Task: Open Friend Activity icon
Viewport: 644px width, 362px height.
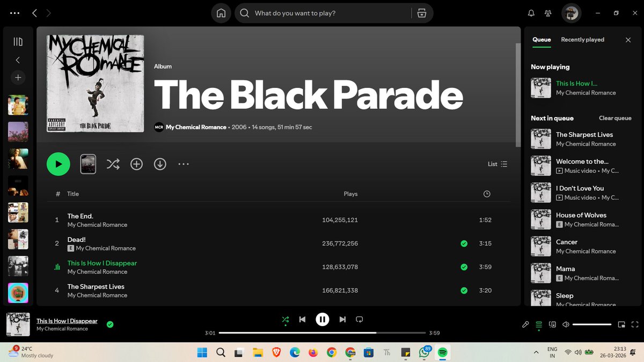Action: click(x=548, y=13)
